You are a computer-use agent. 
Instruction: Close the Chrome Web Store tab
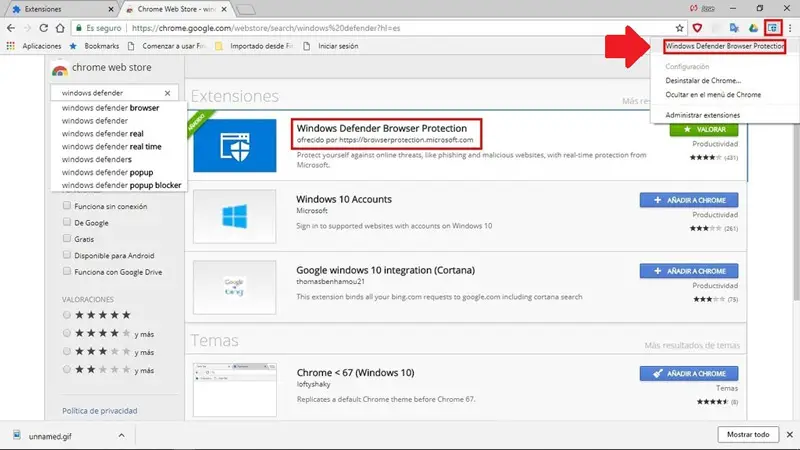coord(224,9)
